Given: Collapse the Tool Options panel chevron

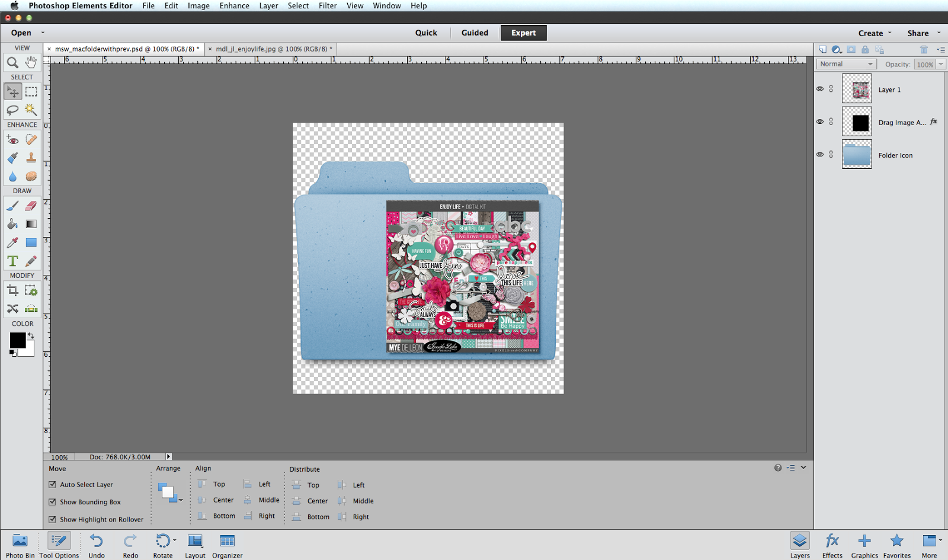Looking at the screenshot, I should click(x=803, y=468).
